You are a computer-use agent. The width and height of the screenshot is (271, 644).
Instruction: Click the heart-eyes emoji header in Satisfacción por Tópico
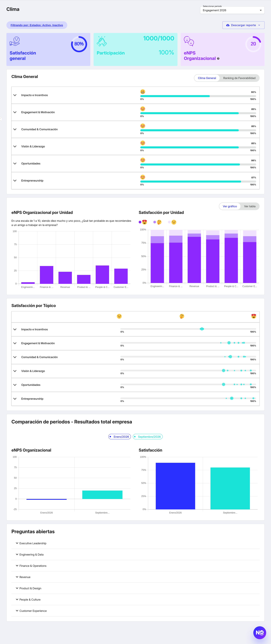click(254, 316)
